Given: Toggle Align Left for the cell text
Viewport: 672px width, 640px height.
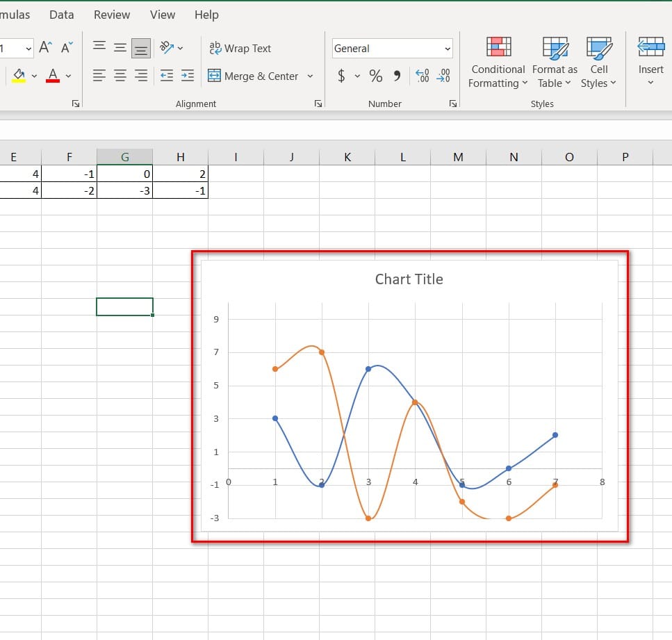Looking at the screenshot, I should tap(99, 76).
